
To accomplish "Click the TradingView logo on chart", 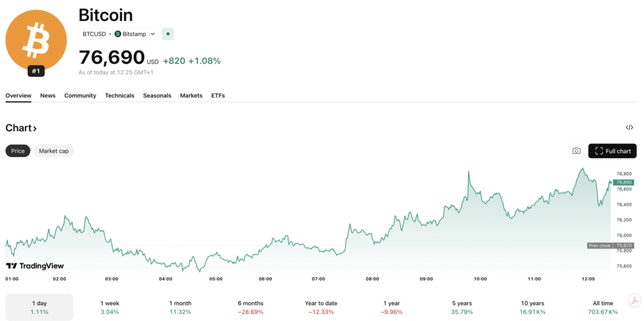I will (35, 266).
